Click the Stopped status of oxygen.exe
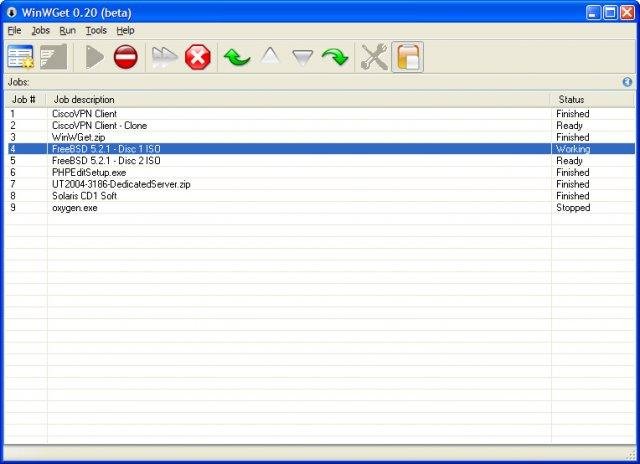Screen dimensions: 640x464 click(573, 208)
